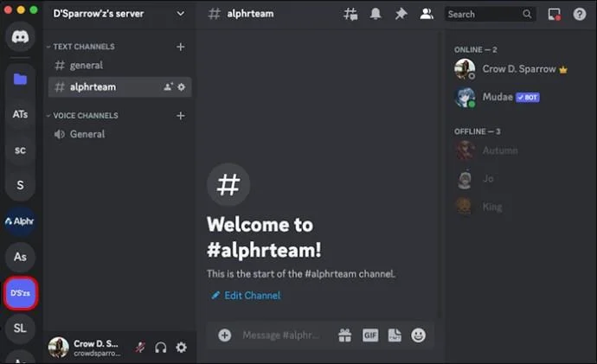Click the Edit Channel link
The image size is (597, 364).
point(252,296)
